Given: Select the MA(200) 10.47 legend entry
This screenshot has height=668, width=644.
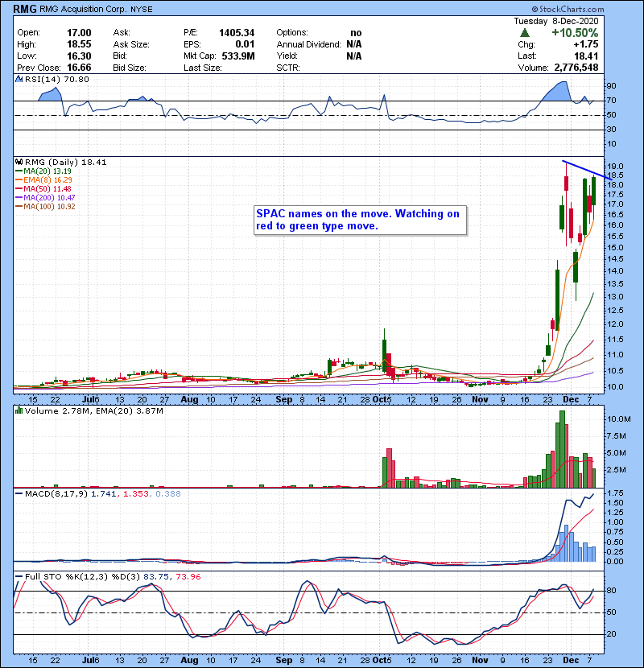Looking at the screenshot, I should pyautogui.click(x=45, y=198).
